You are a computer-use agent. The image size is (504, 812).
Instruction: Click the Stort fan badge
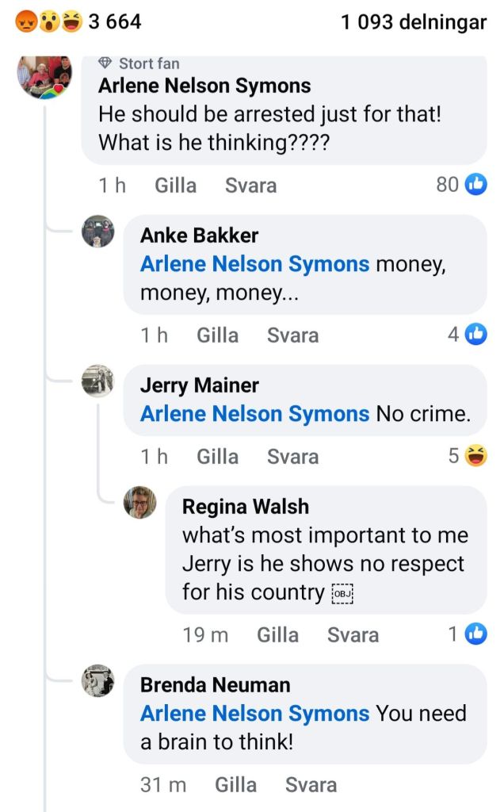(x=139, y=63)
